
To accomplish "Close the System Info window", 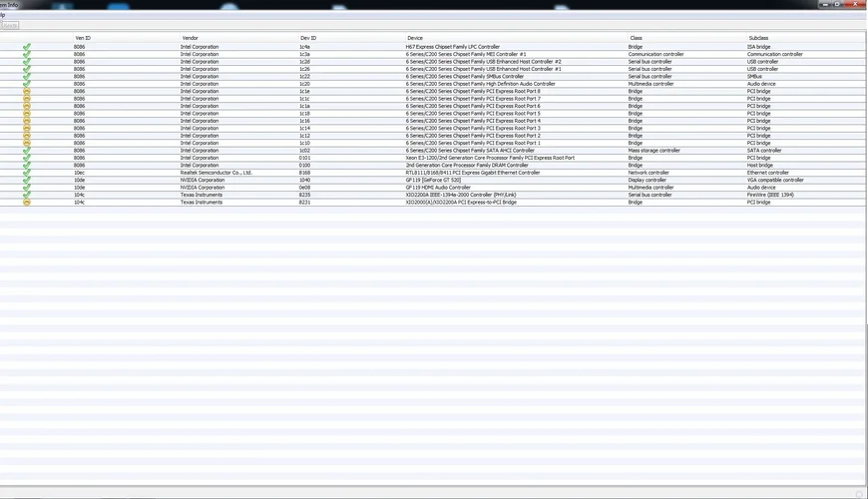I will coord(855,4).
